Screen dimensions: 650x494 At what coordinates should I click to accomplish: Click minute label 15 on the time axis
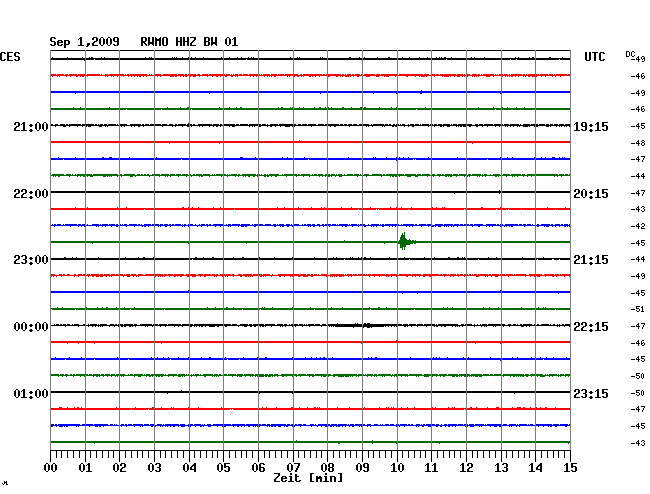tap(570, 468)
